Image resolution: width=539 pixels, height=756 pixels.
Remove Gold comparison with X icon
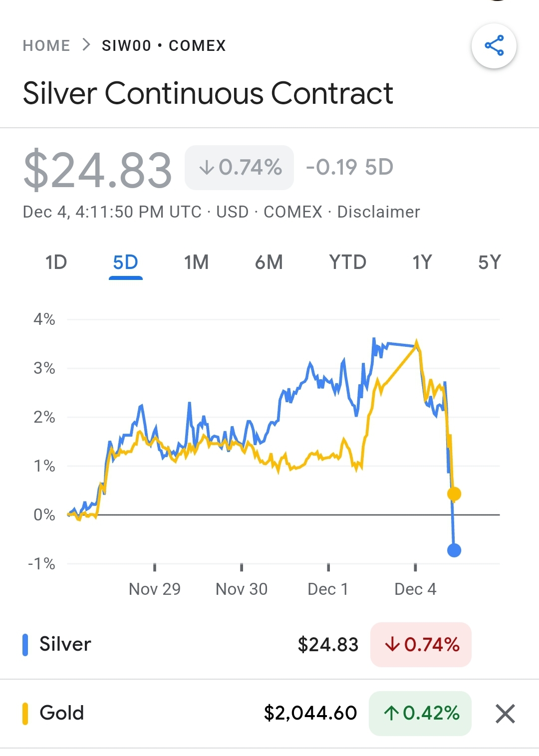click(505, 714)
